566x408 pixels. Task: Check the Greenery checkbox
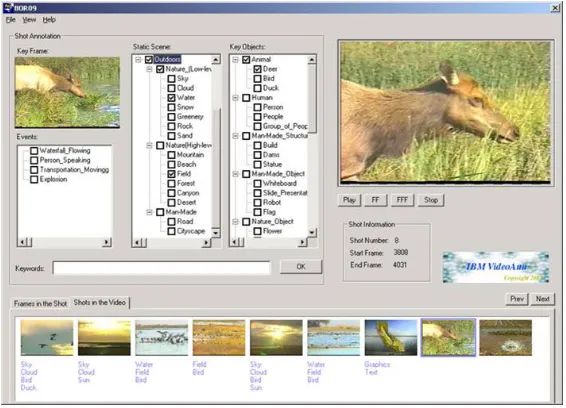coord(171,117)
